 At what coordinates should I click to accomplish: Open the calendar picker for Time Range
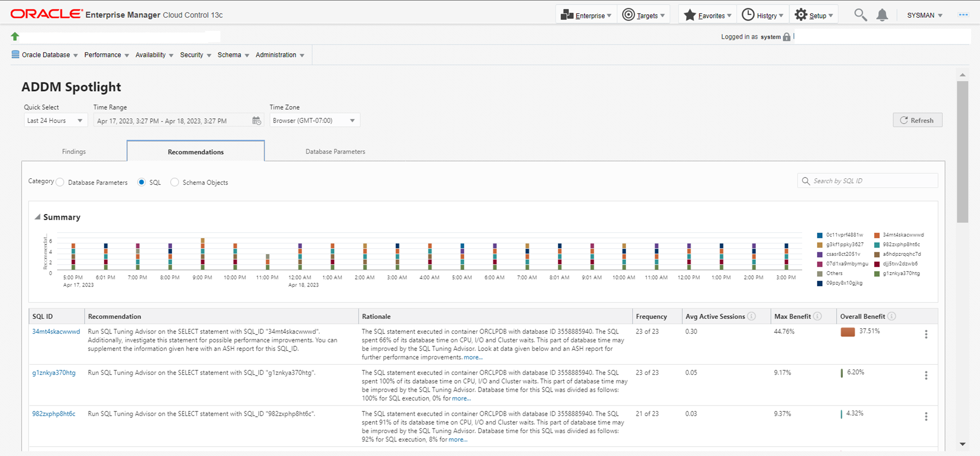pos(256,121)
